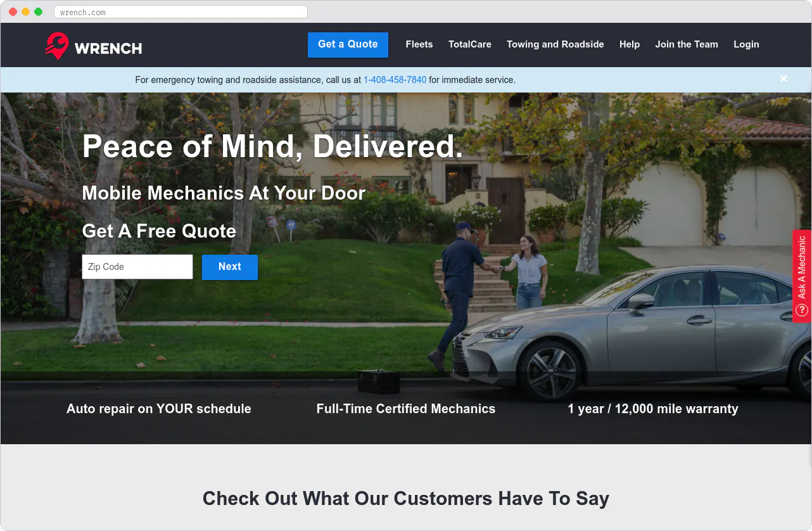Click inside the Zip Code field
Viewport: 812px width, 531px height.
137,266
